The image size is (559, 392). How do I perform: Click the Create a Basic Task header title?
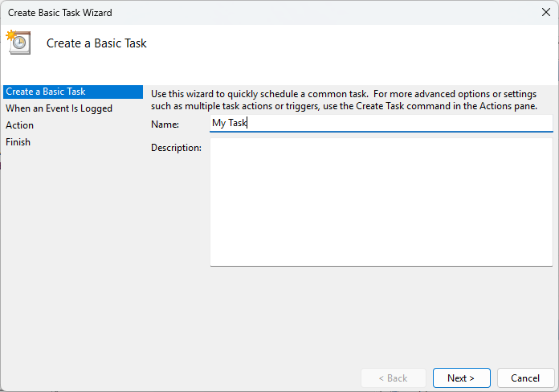click(x=96, y=43)
